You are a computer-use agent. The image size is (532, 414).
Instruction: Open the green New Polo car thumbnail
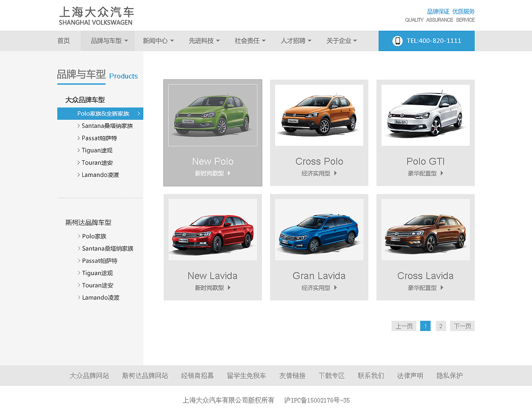[x=213, y=115]
